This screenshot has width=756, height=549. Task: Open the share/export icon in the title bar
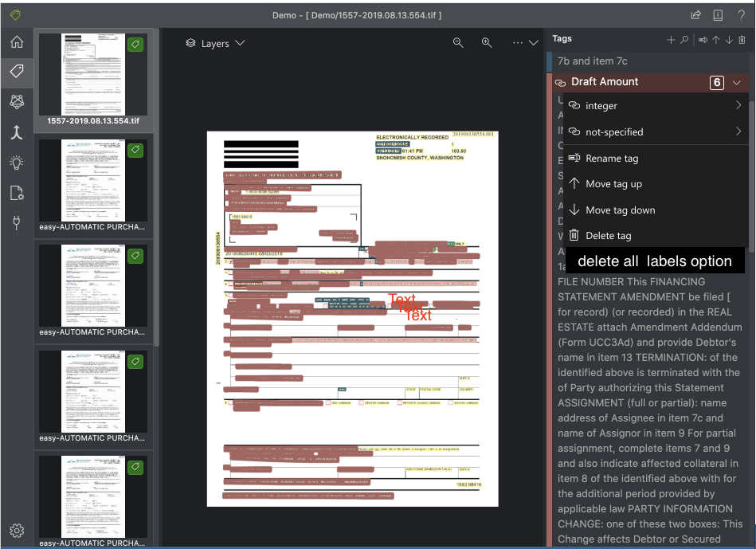click(695, 14)
